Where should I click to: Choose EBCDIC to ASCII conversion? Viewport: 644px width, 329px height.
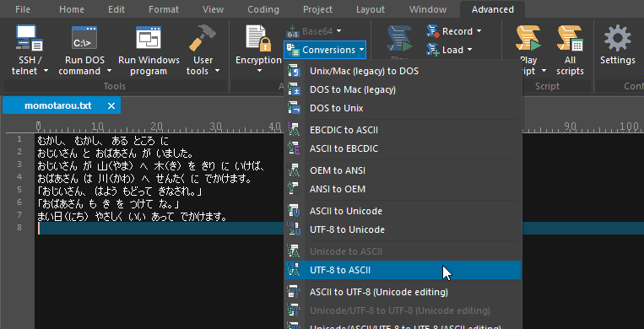click(403, 130)
